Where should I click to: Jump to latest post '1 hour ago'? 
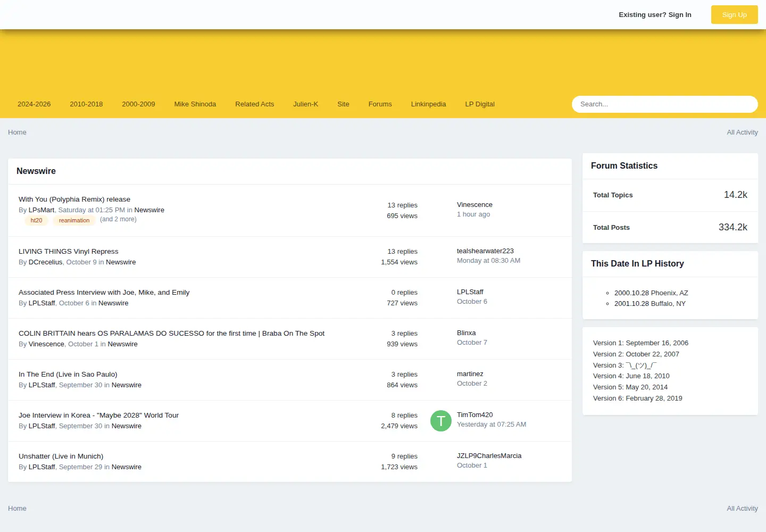pos(473,214)
